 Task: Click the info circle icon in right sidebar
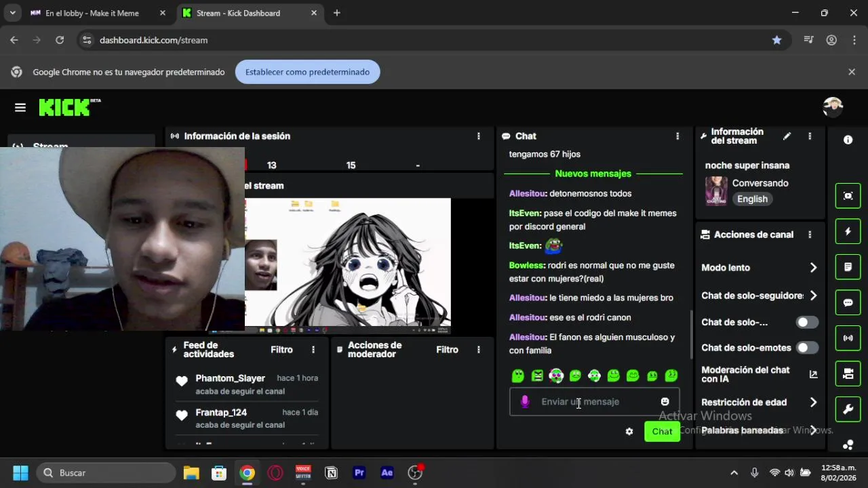848,140
